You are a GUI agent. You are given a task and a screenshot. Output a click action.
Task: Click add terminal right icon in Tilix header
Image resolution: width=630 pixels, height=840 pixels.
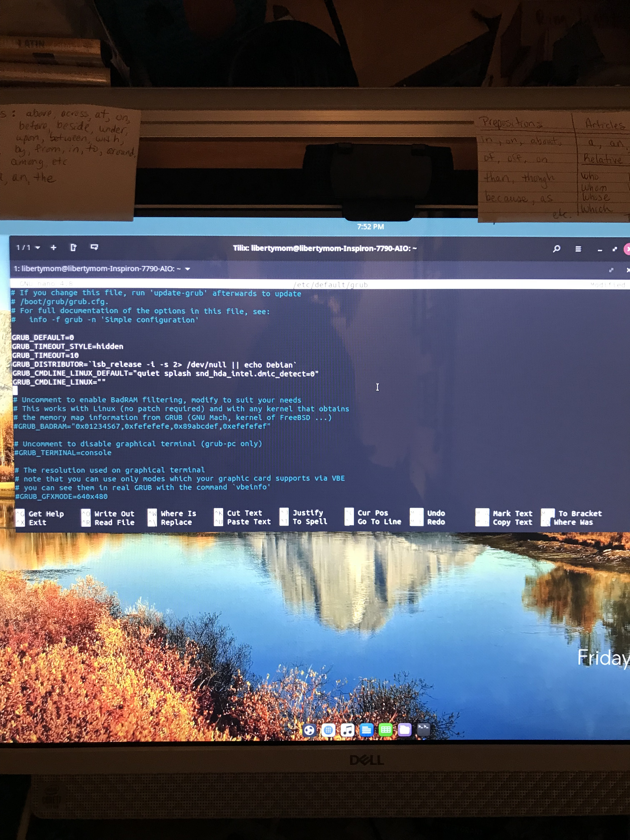73,247
